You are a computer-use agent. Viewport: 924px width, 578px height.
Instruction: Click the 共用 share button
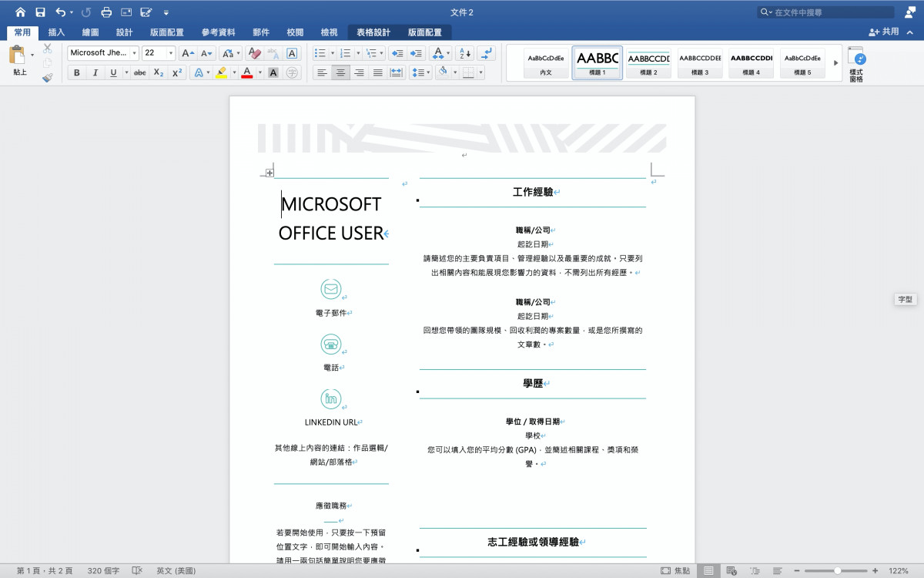pyautogui.click(x=884, y=32)
